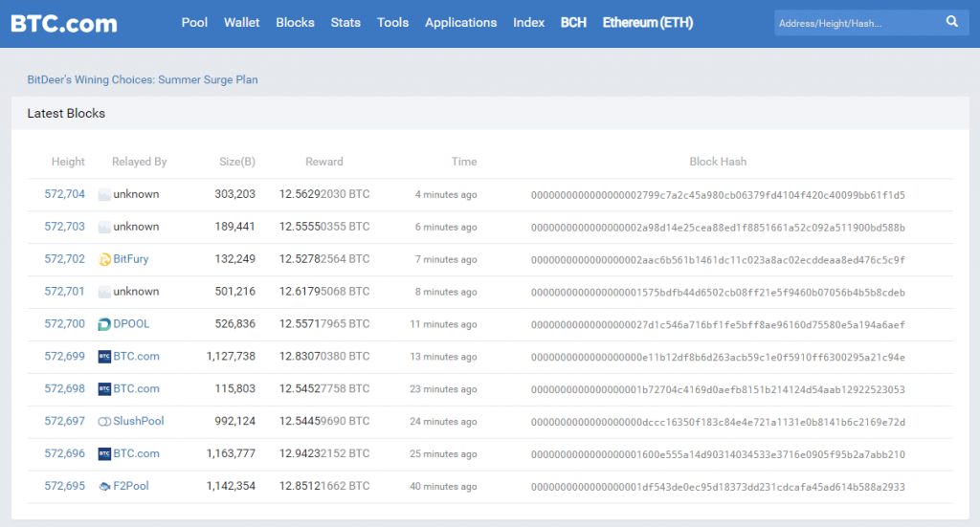Click the Relayed By column header
This screenshot has width=980, height=527.
(x=139, y=162)
